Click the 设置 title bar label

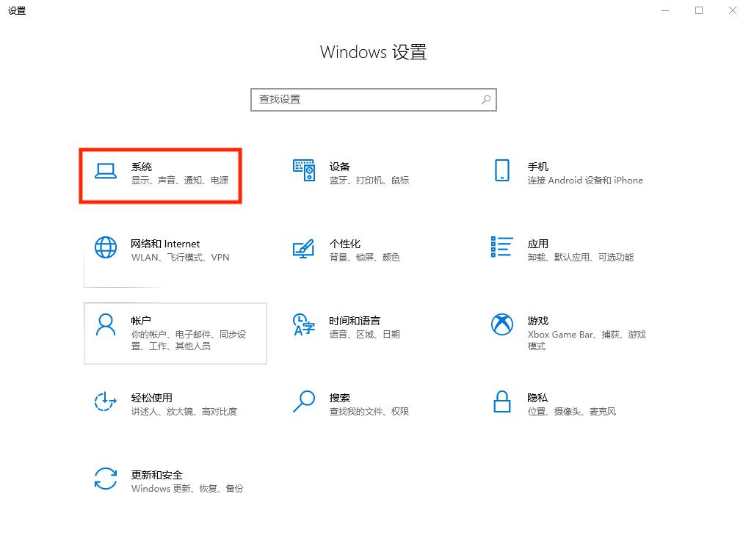16,10
